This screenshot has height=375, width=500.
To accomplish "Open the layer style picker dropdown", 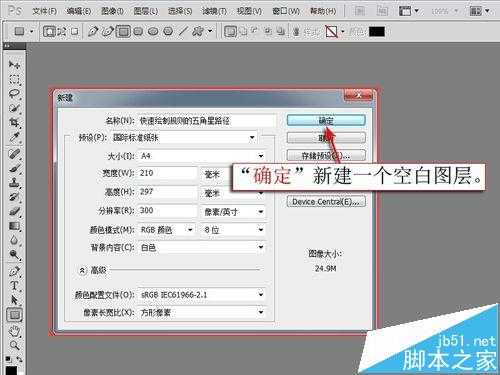I will [342, 32].
